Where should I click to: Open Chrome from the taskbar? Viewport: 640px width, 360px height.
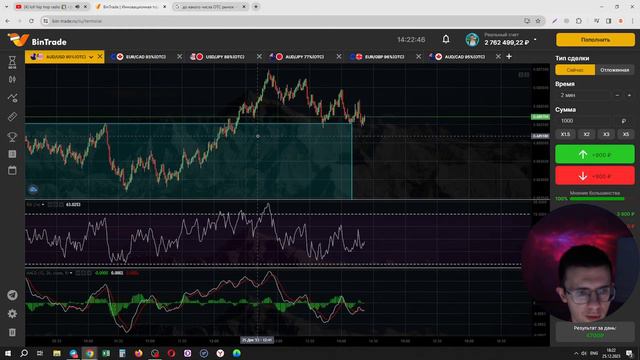pyautogui.click(x=89, y=353)
